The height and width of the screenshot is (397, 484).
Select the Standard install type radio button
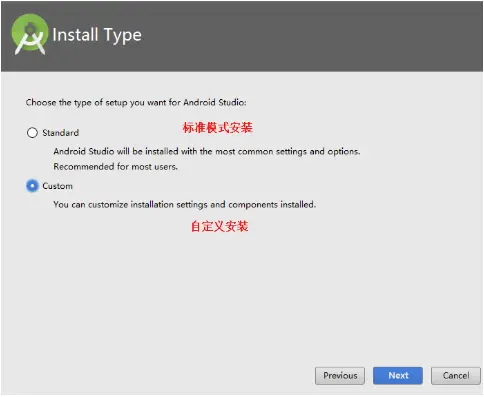[x=32, y=133]
